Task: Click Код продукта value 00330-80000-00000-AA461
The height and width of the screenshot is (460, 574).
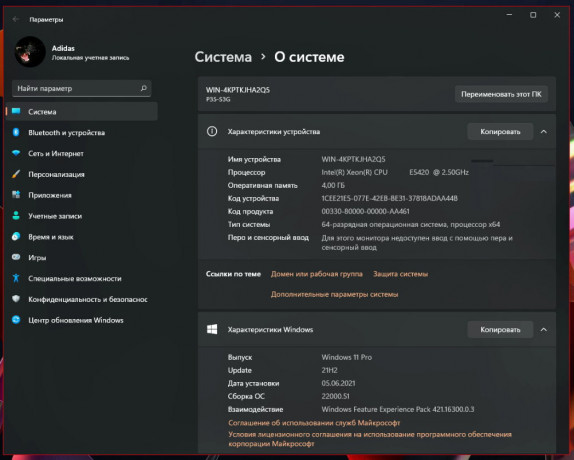Action: click(365, 211)
